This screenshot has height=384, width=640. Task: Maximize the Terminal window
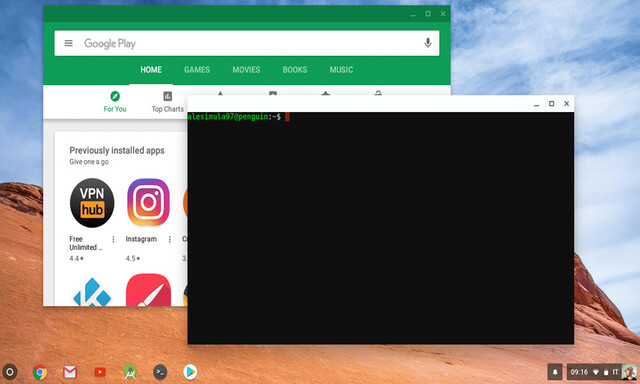551,104
